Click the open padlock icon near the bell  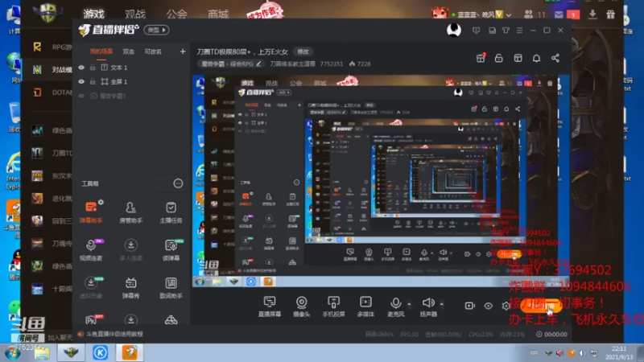click(498, 58)
